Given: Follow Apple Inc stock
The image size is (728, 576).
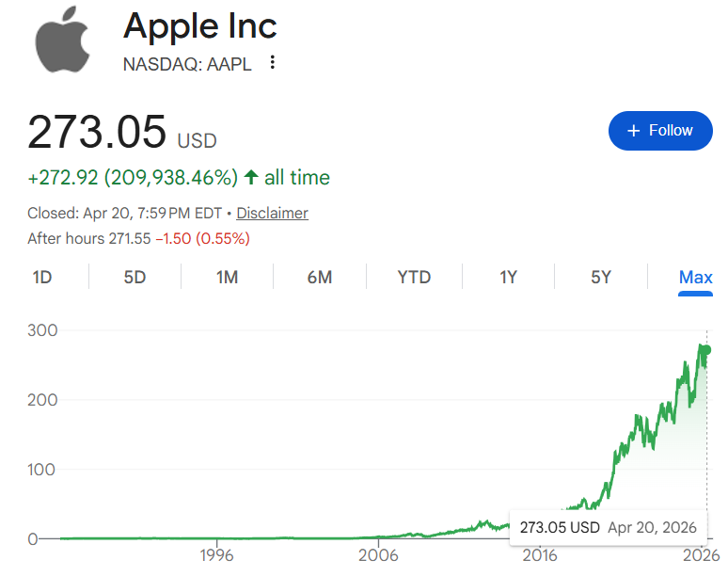Looking at the screenshot, I should [659, 131].
